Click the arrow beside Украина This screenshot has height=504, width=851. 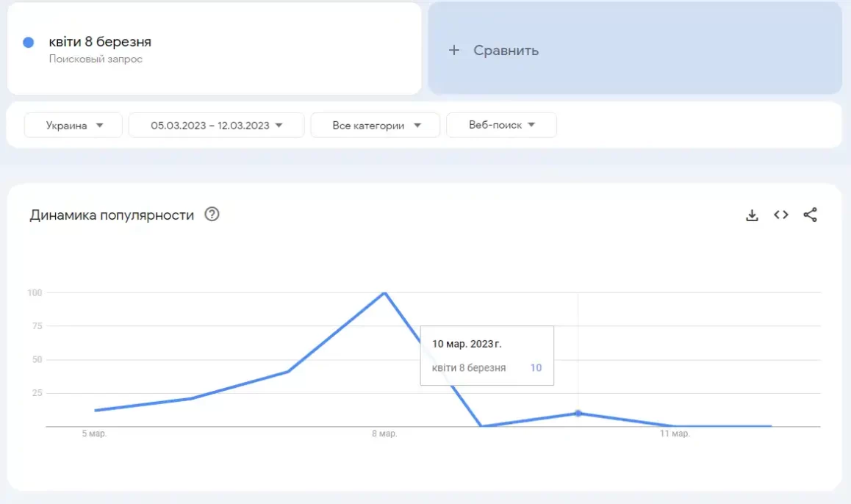(x=99, y=126)
